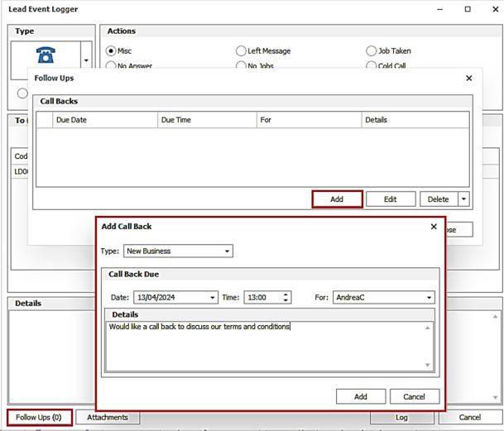Screen dimensions: 504x431
Task: Select the Left Message radio option
Action: [x=241, y=51]
